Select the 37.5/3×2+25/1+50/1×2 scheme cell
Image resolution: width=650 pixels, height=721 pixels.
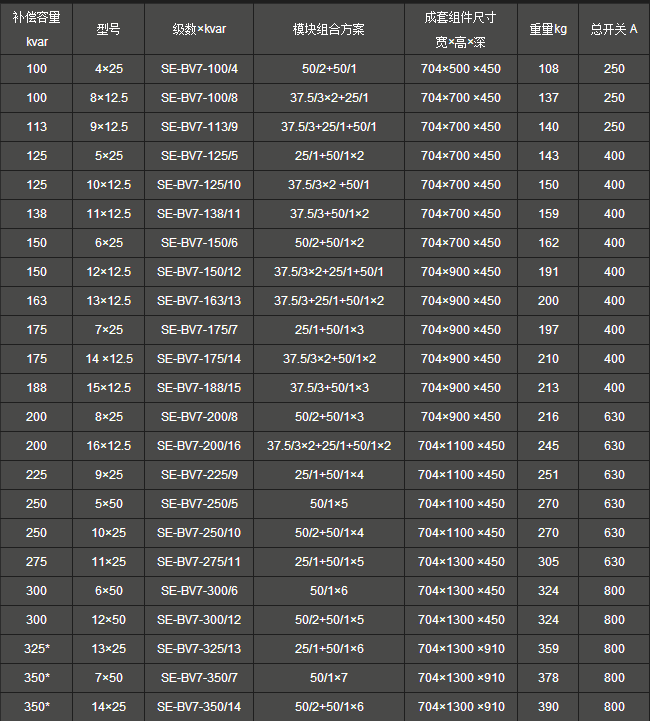[329, 446]
